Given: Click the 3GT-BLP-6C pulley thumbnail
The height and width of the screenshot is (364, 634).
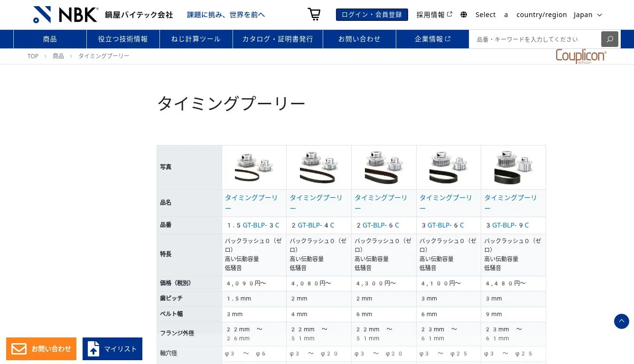Looking at the screenshot, I should coord(448,167).
